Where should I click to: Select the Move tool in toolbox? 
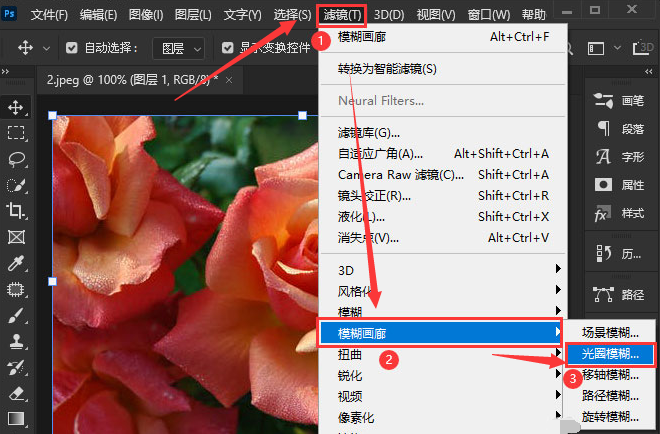[16, 108]
